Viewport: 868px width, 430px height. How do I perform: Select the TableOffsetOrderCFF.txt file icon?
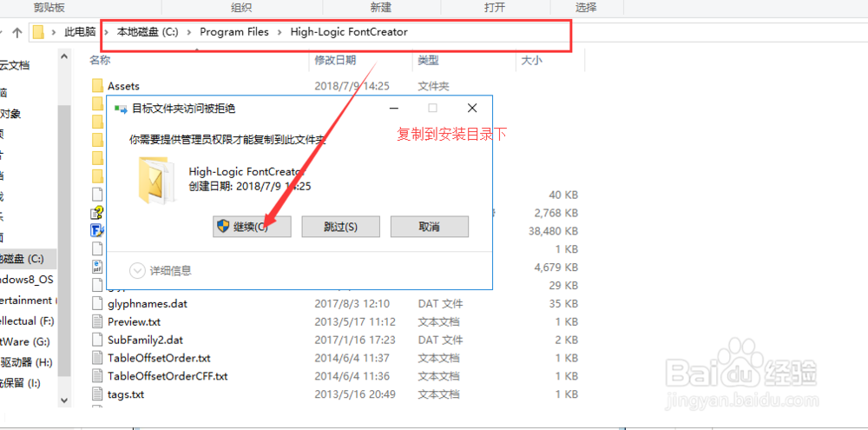click(97, 375)
